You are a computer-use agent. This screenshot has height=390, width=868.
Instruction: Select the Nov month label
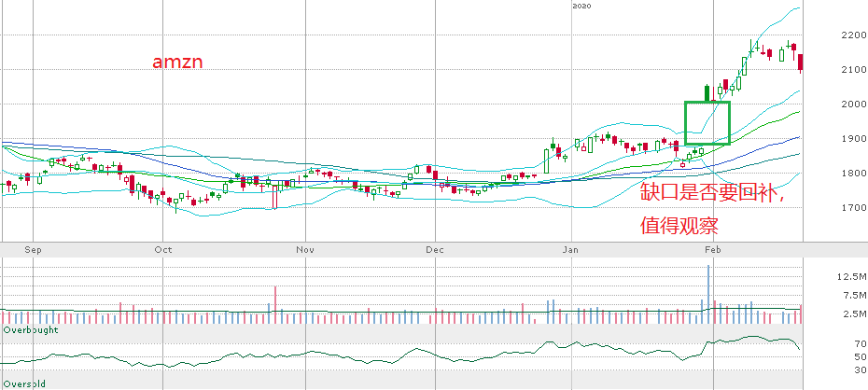pos(305,250)
